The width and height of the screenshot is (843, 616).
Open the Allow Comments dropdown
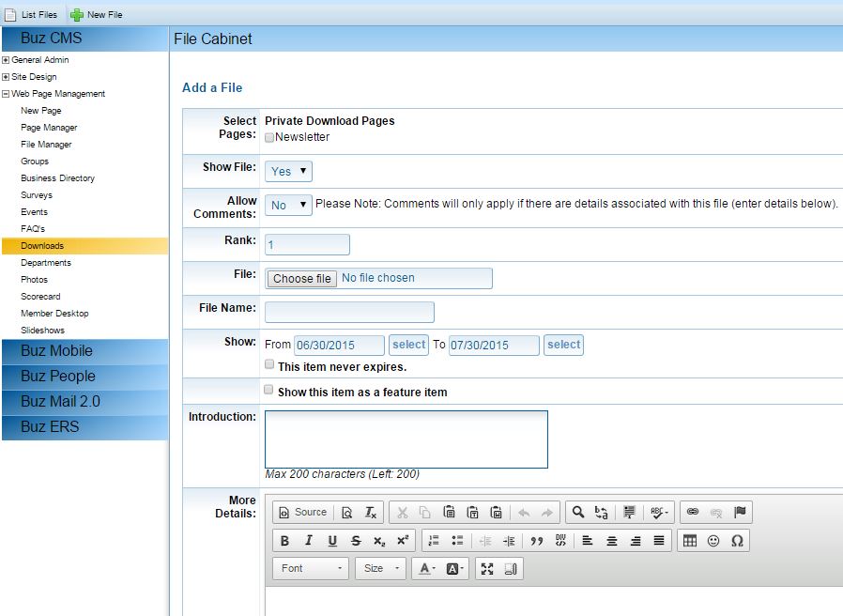(288, 205)
